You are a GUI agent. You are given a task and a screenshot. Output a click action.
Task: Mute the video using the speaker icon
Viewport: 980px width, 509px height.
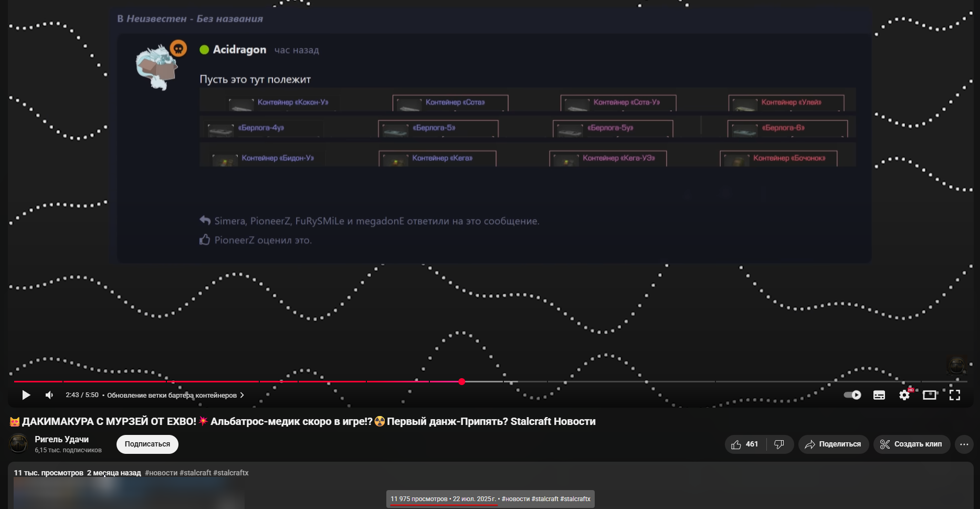point(49,395)
